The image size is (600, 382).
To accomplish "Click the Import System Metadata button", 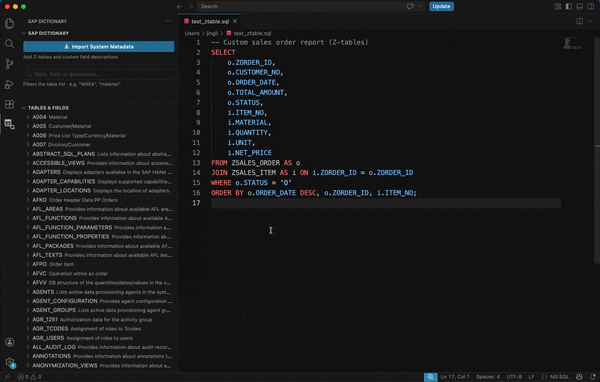I will [x=99, y=46].
